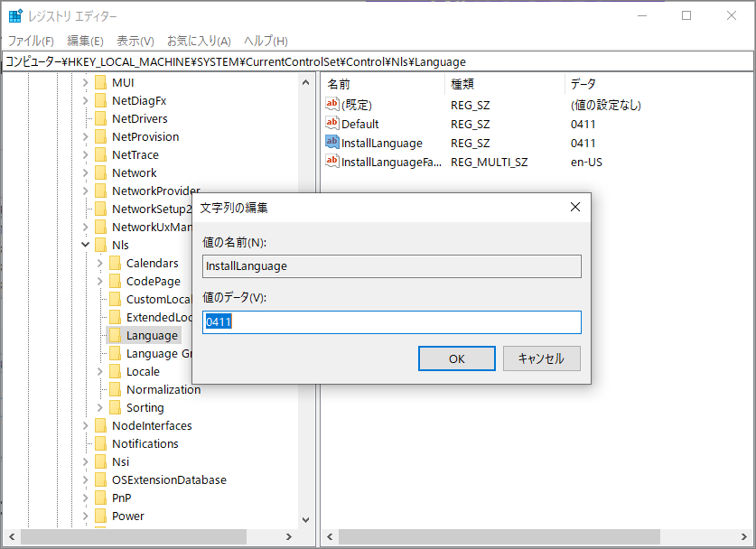Expand the NodeInterfaces tree node

point(85,425)
